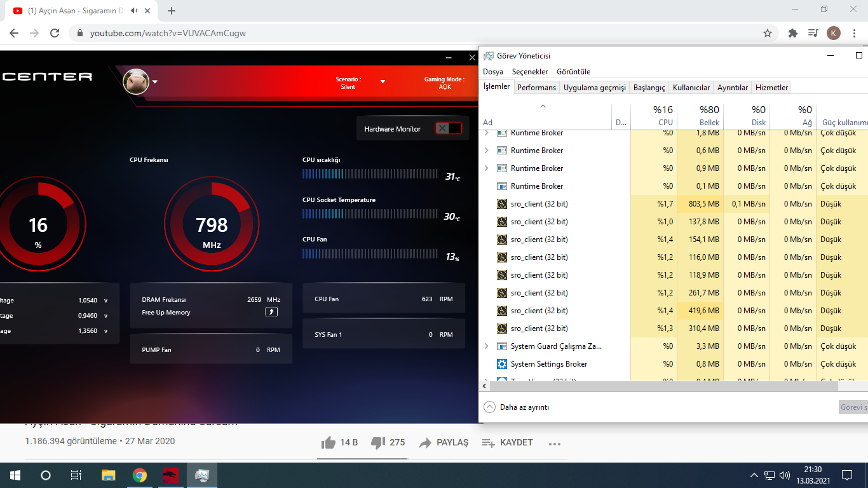Open the network tray icon
Viewport: 868px width, 488px height.
[769, 475]
